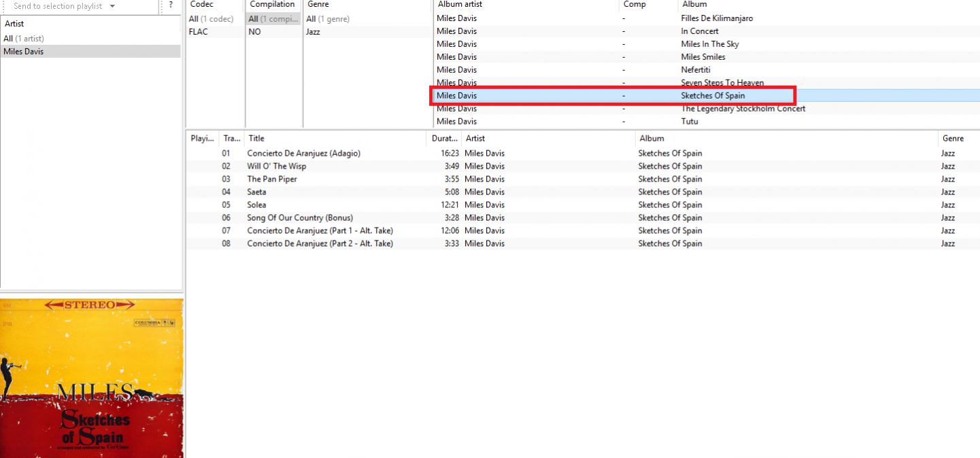Sort tracks by the Title column header

(x=256, y=139)
